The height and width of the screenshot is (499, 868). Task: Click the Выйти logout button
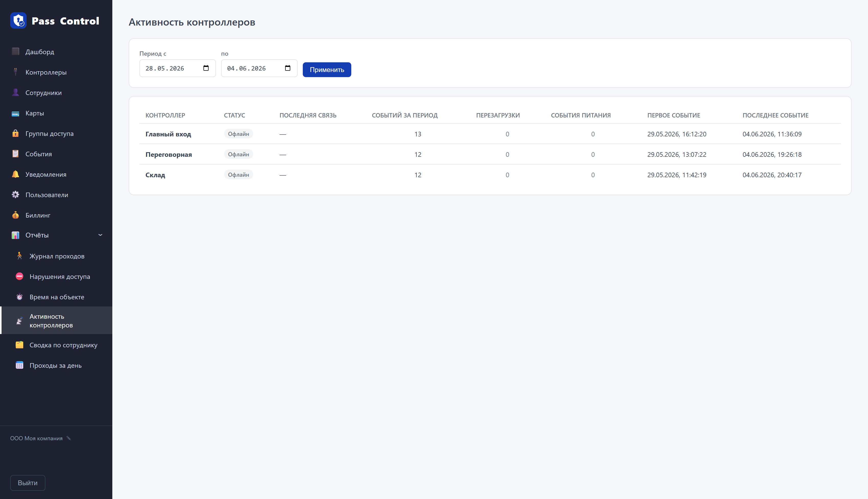click(28, 483)
